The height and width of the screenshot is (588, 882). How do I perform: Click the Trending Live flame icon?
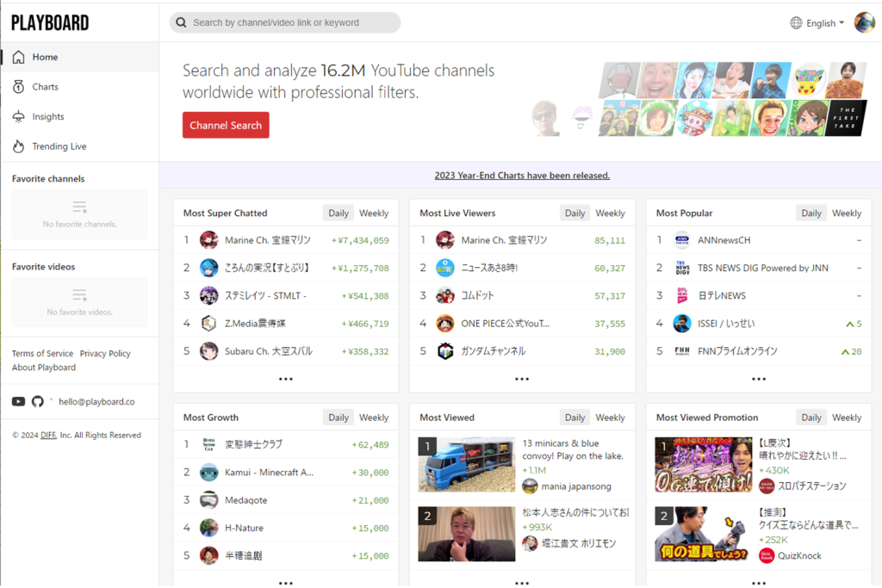coord(19,146)
